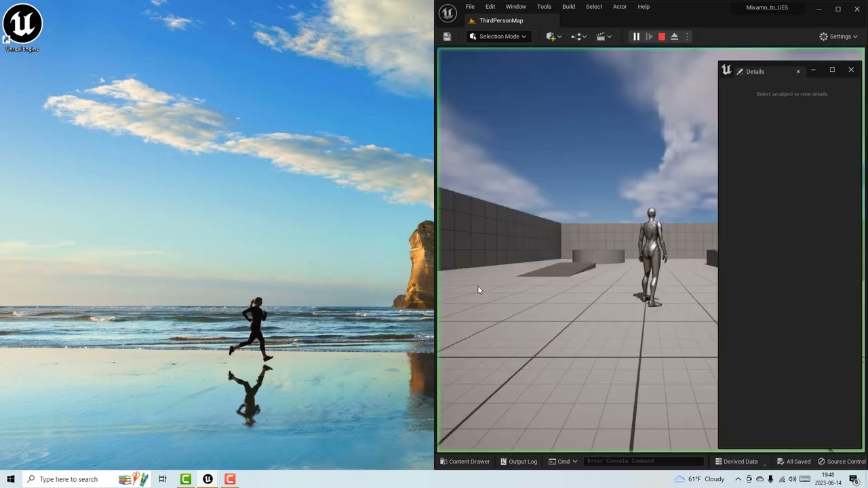Screen dimensions: 868x488
Task: Focus the Type here to search box
Action: point(88,479)
